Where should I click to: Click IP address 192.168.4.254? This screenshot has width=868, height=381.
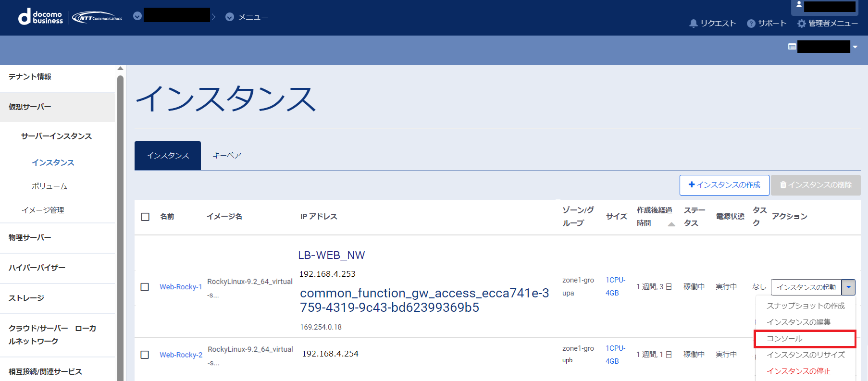click(x=330, y=354)
